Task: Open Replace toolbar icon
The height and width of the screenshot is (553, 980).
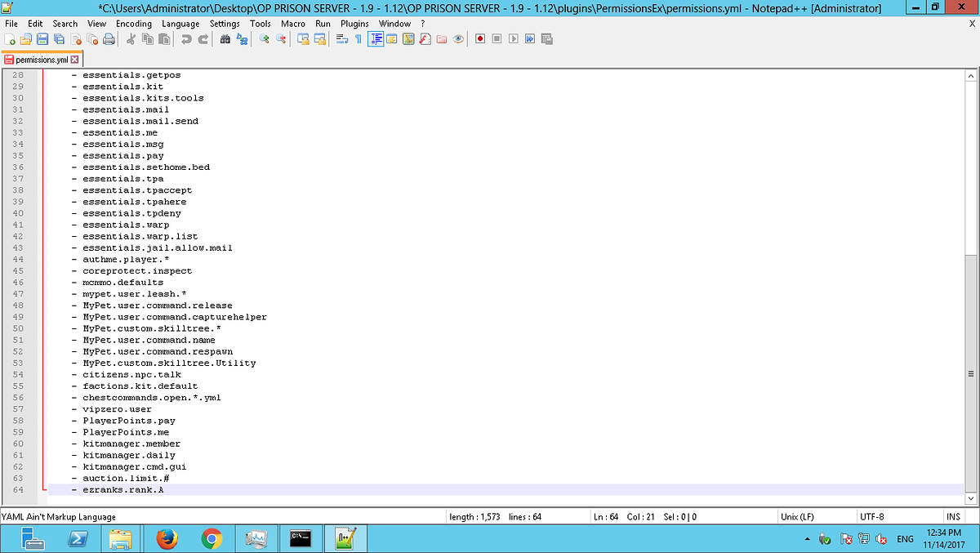Action: point(242,38)
